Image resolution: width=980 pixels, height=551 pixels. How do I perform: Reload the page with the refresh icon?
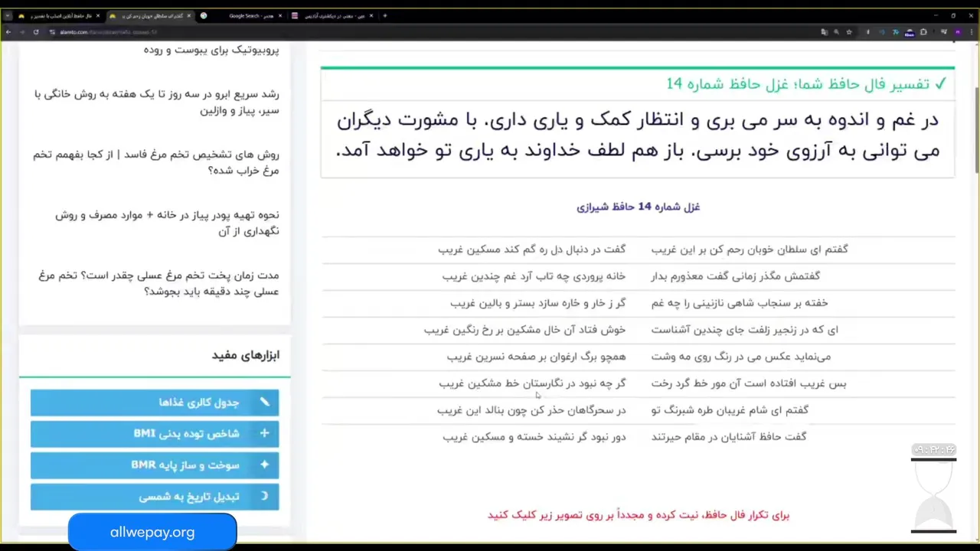pyautogui.click(x=36, y=32)
